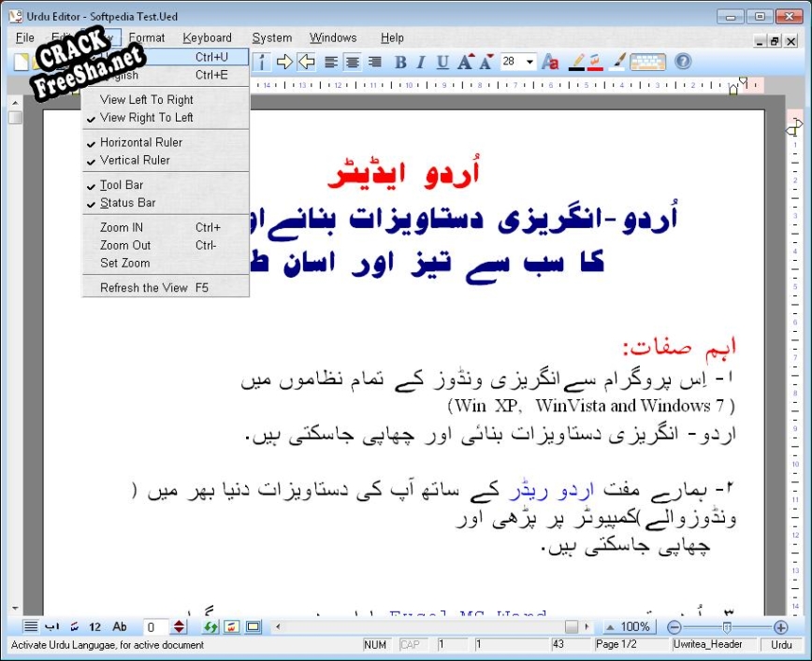Click the increase font size icon
This screenshot has width=812, height=661.
coord(465,63)
